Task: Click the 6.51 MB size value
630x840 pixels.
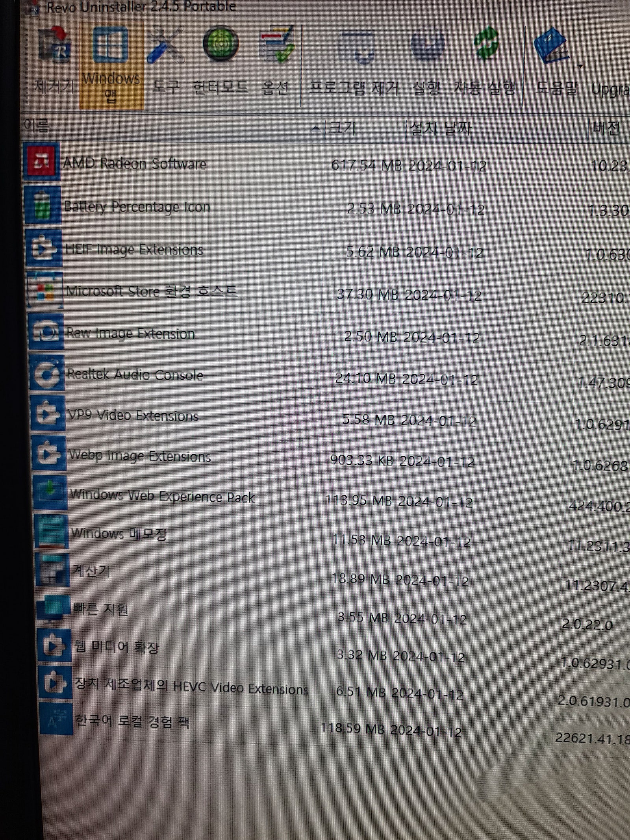Action: tap(360, 692)
